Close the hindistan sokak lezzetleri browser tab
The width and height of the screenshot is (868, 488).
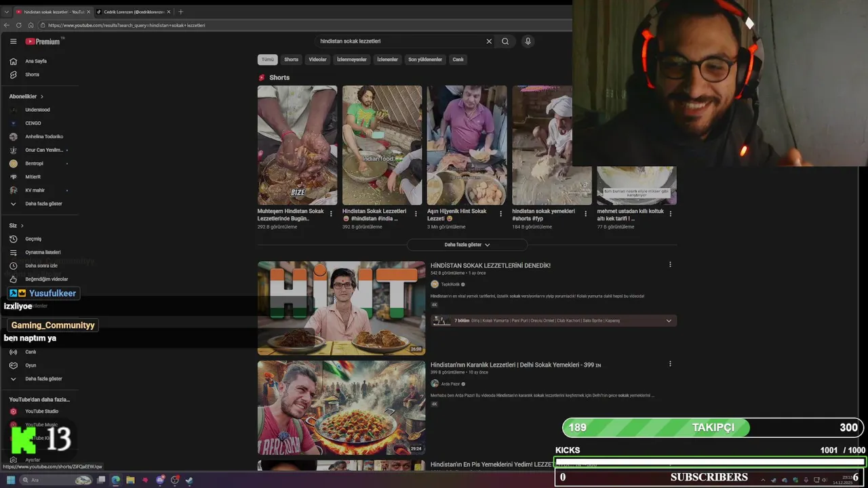(x=87, y=12)
